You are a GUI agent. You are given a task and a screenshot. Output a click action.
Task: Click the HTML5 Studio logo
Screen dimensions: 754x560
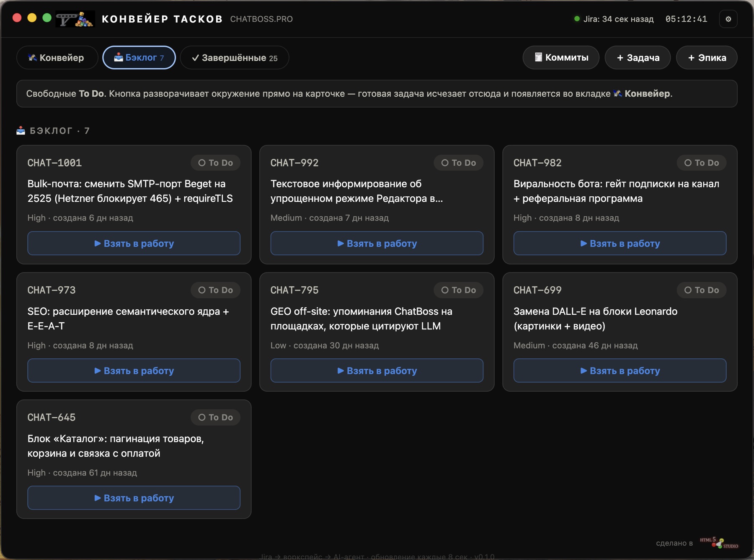pos(719,543)
